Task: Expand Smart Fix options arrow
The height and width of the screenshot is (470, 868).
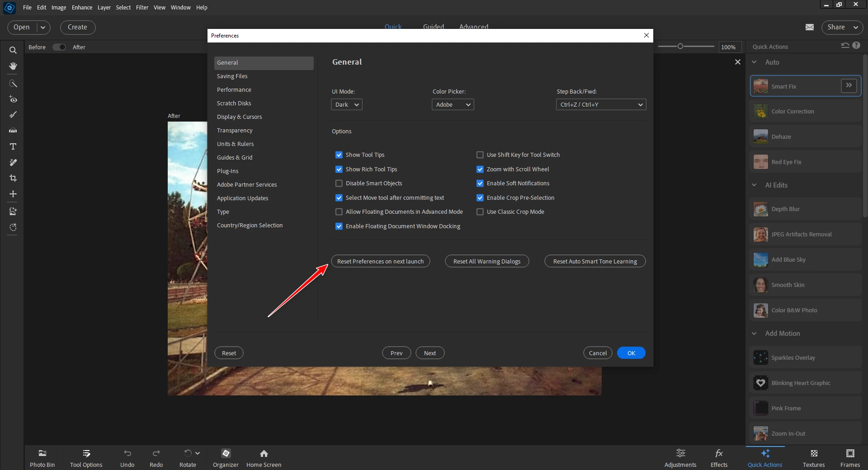Action: pos(849,85)
